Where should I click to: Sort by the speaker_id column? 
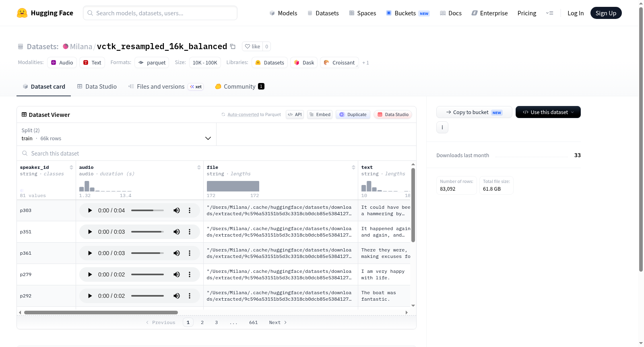[x=71, y=167]
